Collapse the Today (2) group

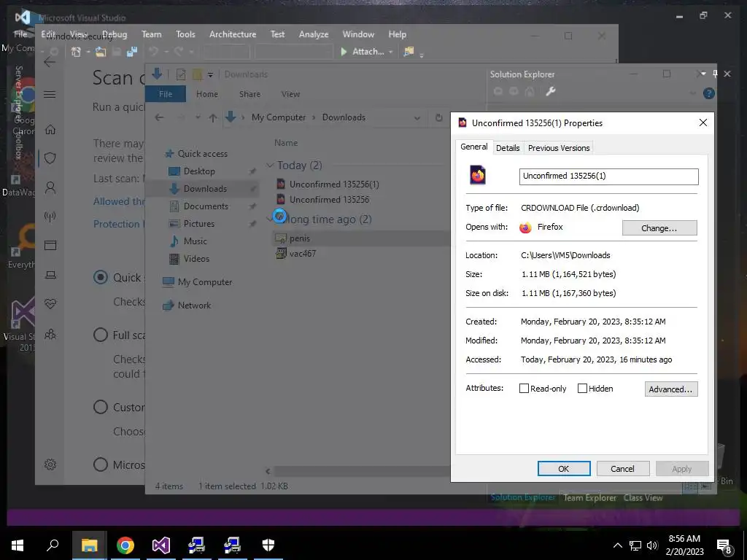point(270,166)
